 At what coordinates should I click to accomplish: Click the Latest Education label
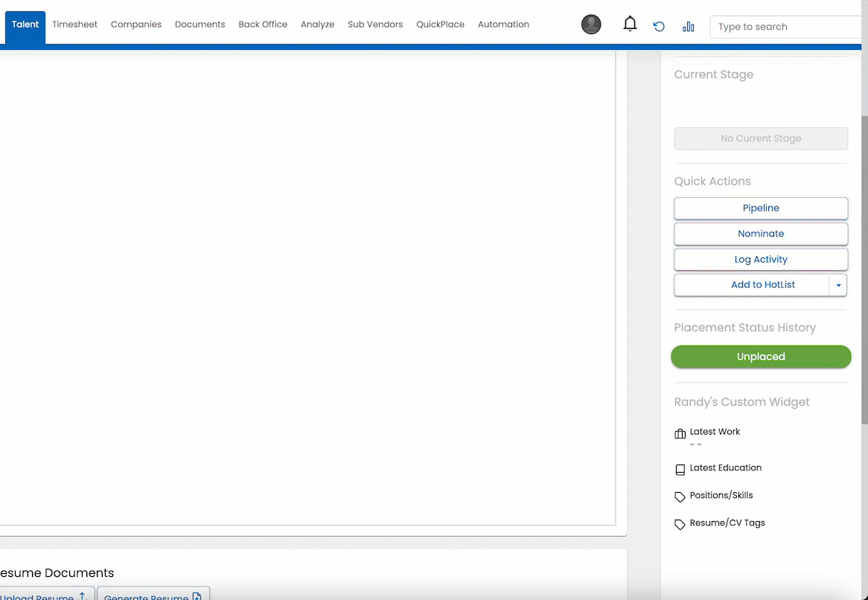725,467
